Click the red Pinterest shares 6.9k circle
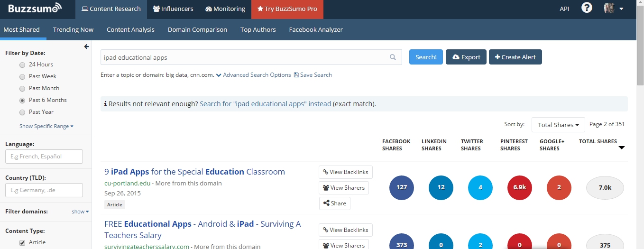This screenshot has width=644, height=249. click(x=520, y=187)
